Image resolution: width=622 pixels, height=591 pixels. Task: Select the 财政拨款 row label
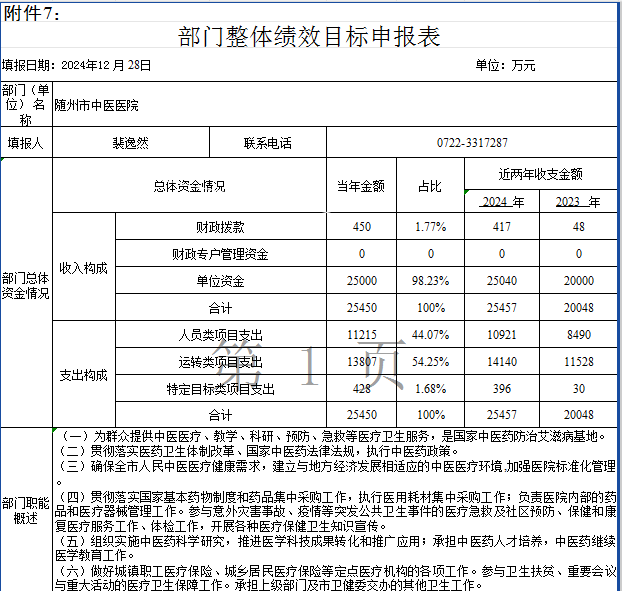[220, 227]
